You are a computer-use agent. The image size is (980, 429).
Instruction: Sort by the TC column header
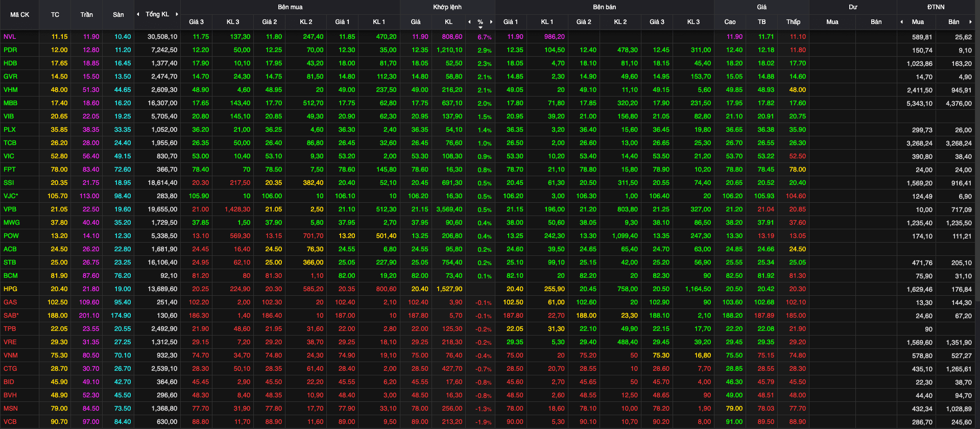[x=55, y=15]
